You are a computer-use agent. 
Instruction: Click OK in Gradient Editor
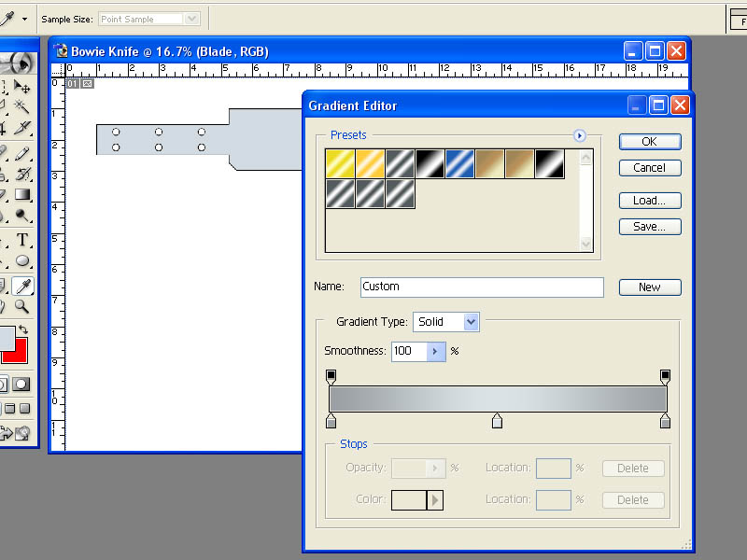[650, 142]
